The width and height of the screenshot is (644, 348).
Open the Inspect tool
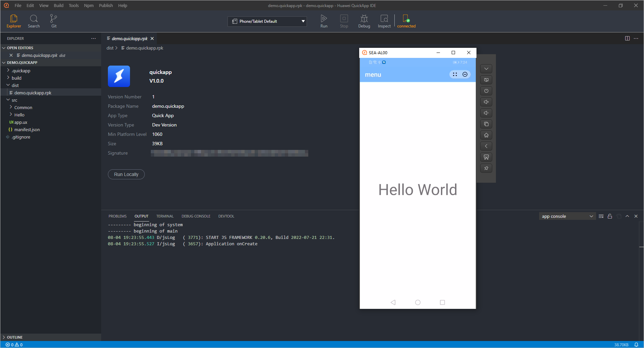click(384, 21)
